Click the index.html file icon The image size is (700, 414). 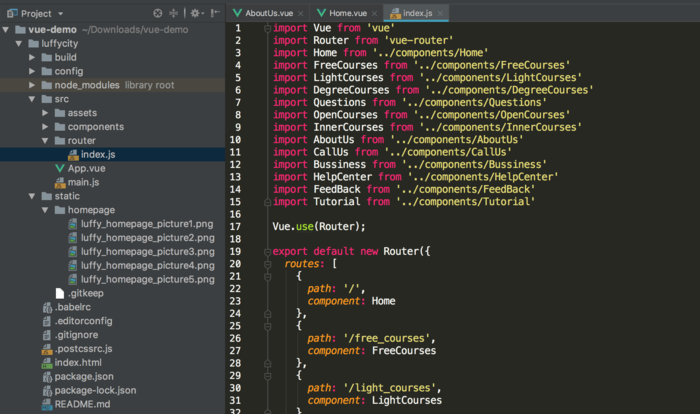[x=46, y=363]
